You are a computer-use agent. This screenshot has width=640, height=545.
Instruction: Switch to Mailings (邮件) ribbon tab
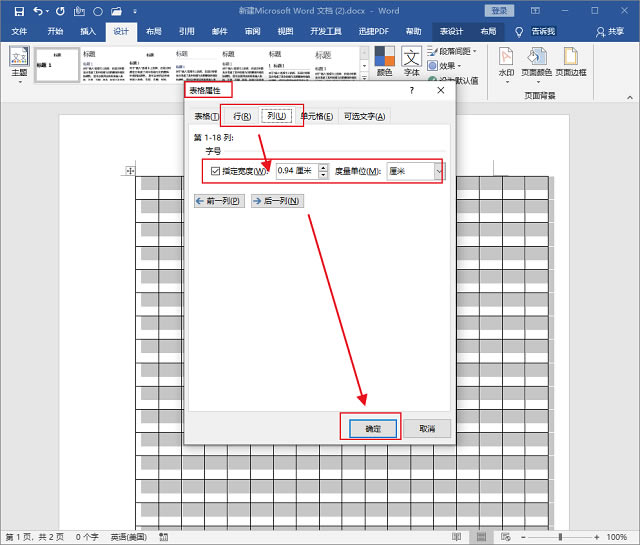click(220, 31)
